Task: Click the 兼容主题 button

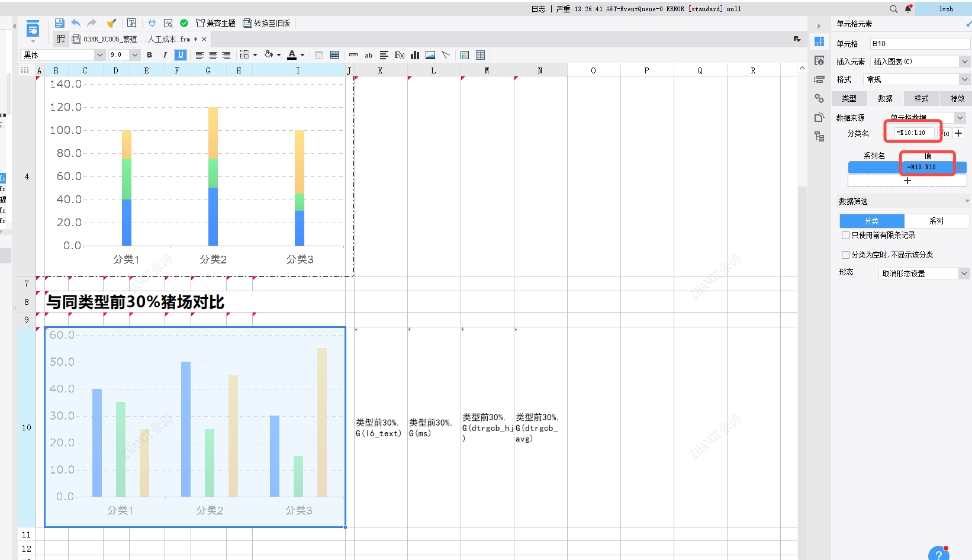Action: click(x=215, y=23)
